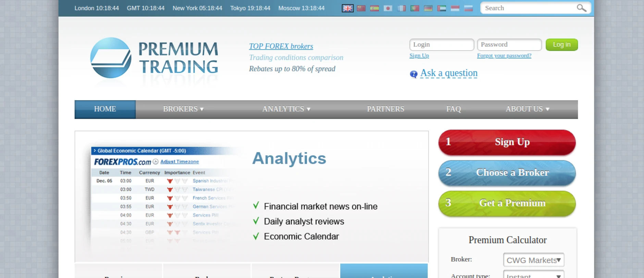Expand the ABOUT US menu

[528, 109]
